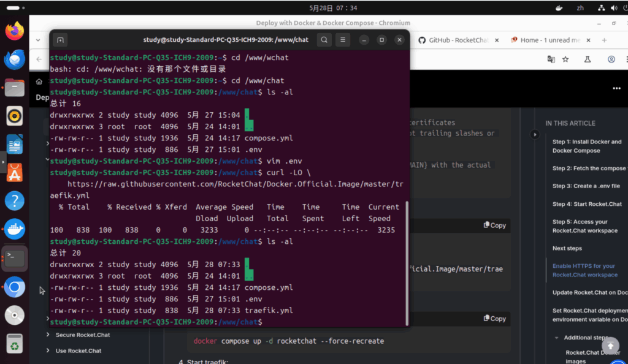Launch LibreOffice Writer from the dock
Screen dimensions: 628x364
click(15, 145)
